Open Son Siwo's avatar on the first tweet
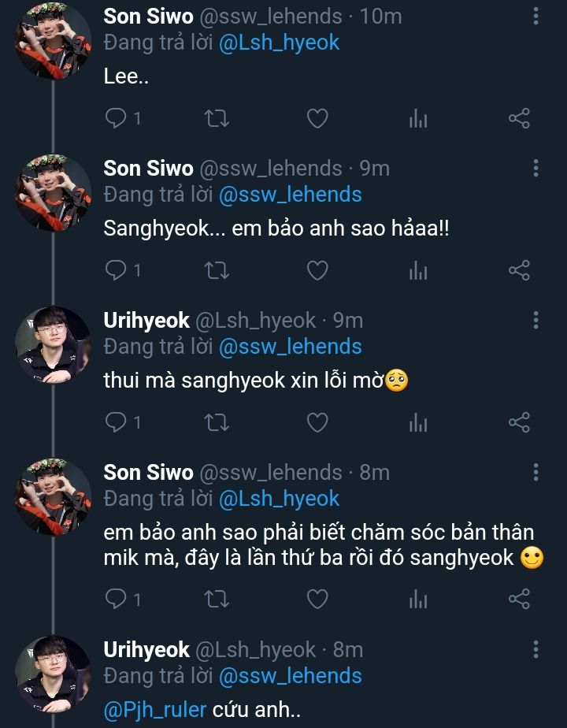This screenshot has height=728, width=567. pyautogui.click(x=53, y=41)
